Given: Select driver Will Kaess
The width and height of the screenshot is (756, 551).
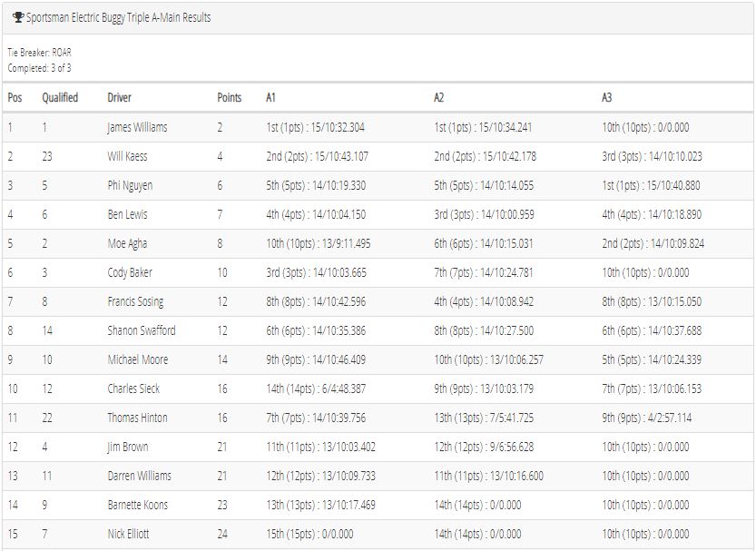Looking at the screenshot, I should pos(127,156).
